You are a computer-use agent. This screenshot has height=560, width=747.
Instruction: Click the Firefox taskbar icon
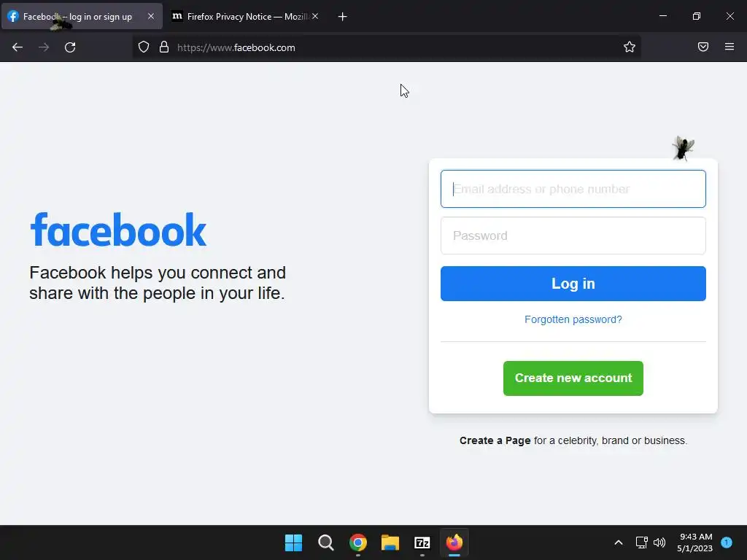(x=454, y=542)
